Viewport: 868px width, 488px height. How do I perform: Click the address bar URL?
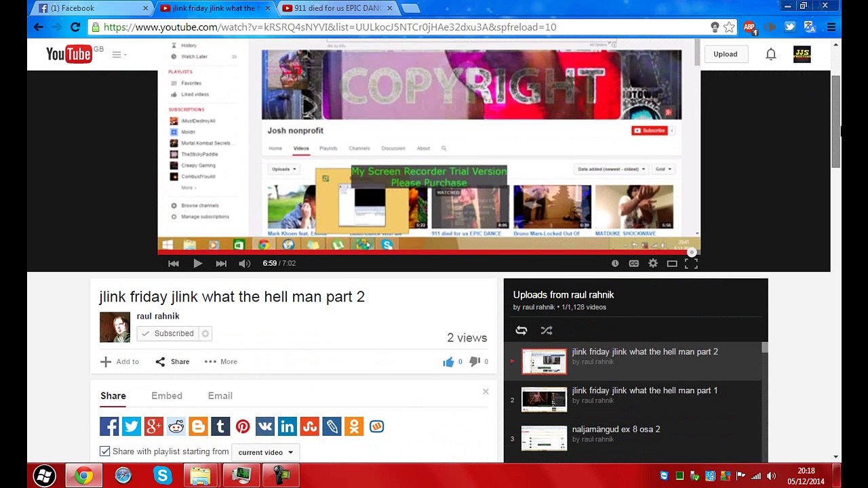[330, 27]
